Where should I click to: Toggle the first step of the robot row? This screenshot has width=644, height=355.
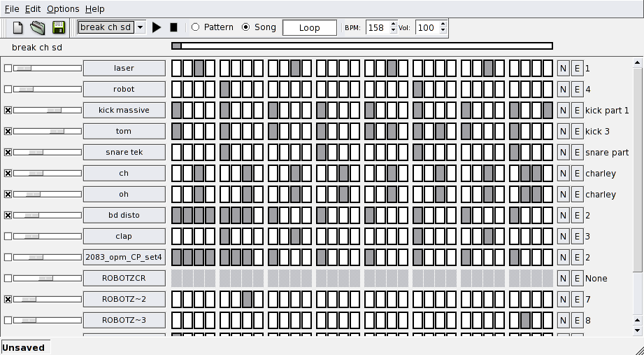(177, 89)
